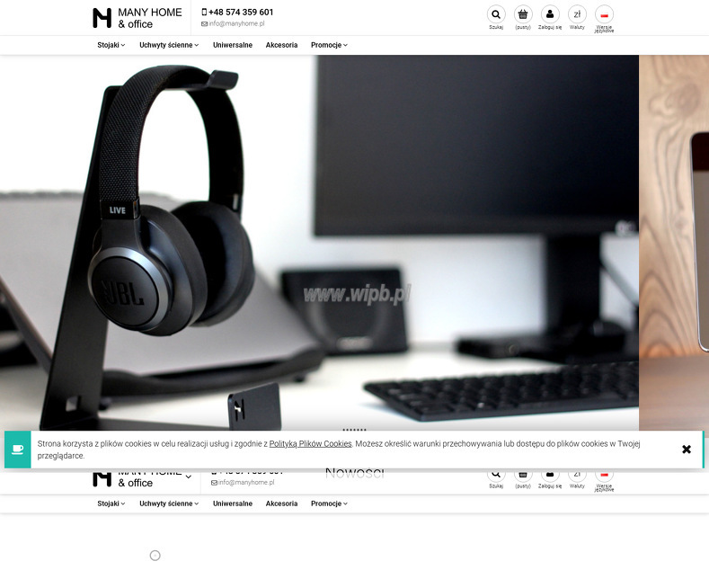The width and height of the screenshot is (709, 588).
Task: Click the small round loader icon below lower menu
Action: [155, 556]
